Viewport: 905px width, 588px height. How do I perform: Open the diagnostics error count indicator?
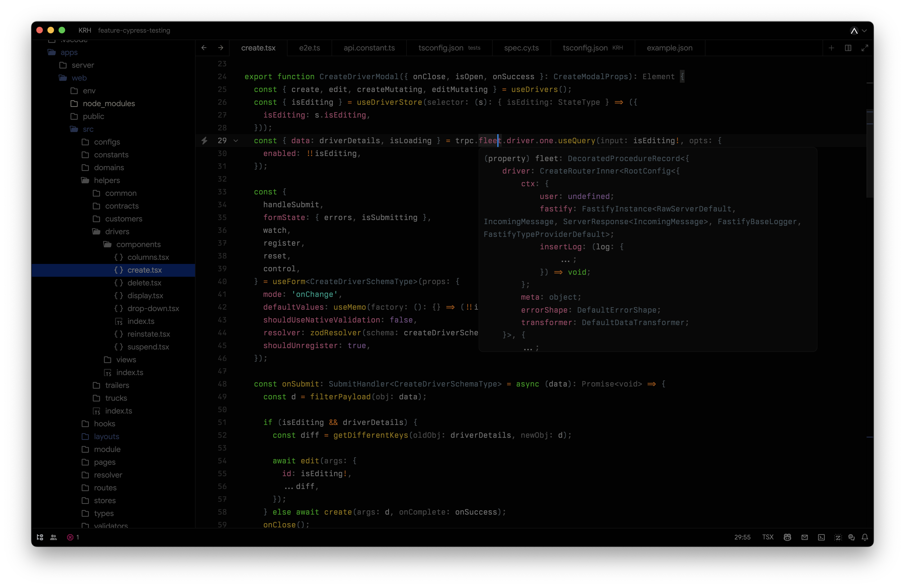pyautogui.click(x=73, y=537)
